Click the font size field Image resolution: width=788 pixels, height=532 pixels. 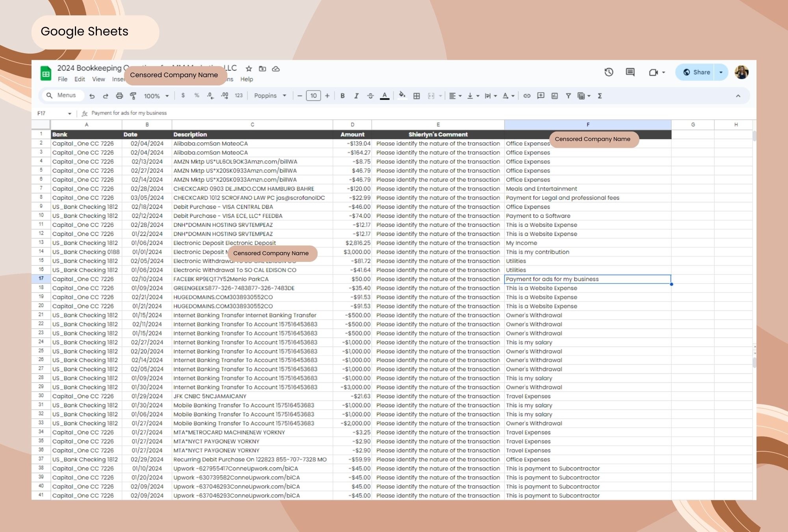pyautogui.click(x=313, y=96)
